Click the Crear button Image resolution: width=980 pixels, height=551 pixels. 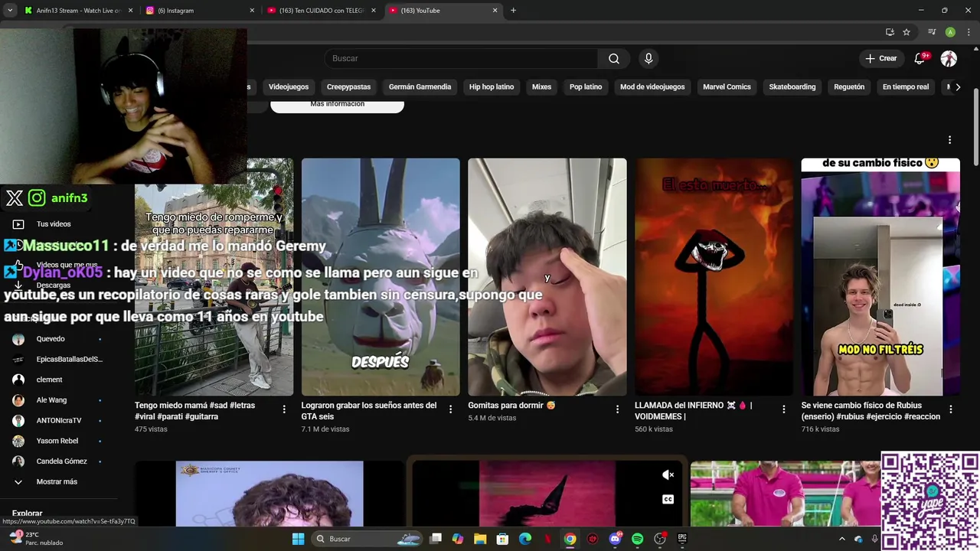880,59
